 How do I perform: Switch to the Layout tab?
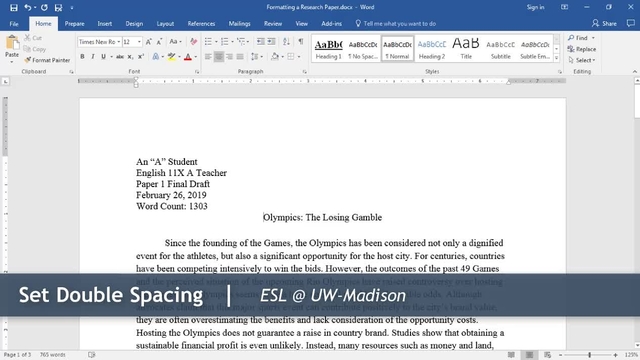pos(165,24)
